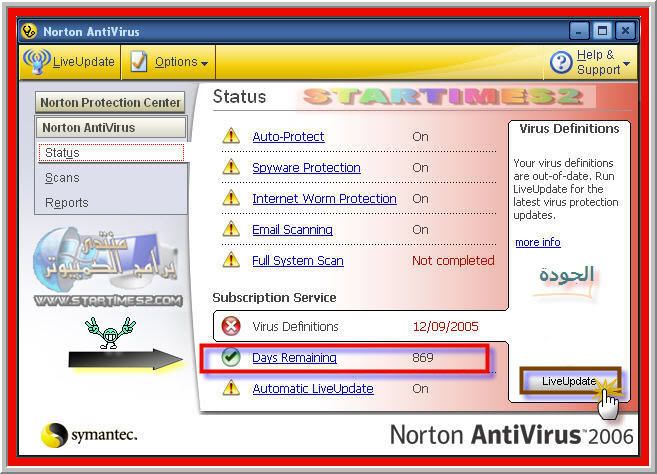Viewport: 657px width, 474px height.
Task: Click the warning icon beside Email Scanning
Action: click(x=231, y=229)
